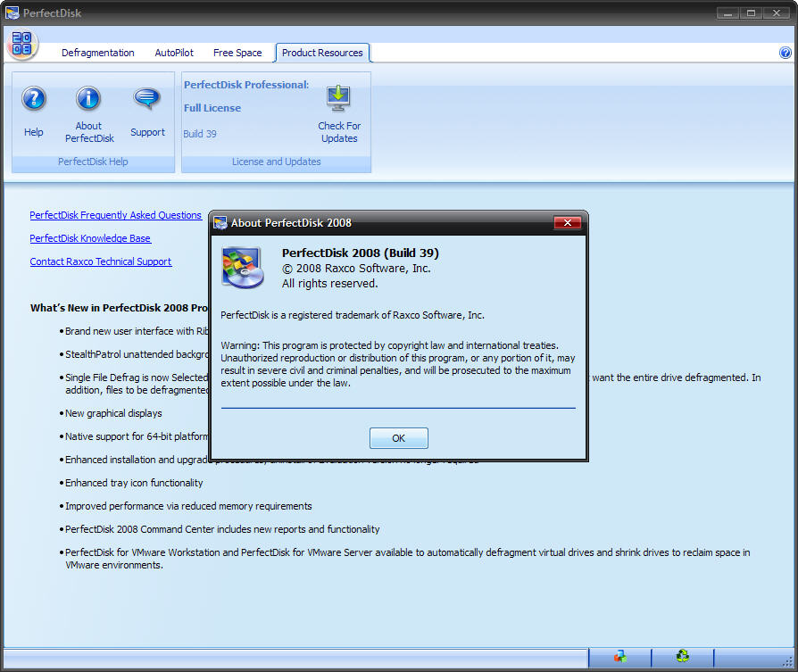Click 'PerfectDisk 2008 (Build 39)' heading in dialog
The image size is (798, 672).
[361, 253]
